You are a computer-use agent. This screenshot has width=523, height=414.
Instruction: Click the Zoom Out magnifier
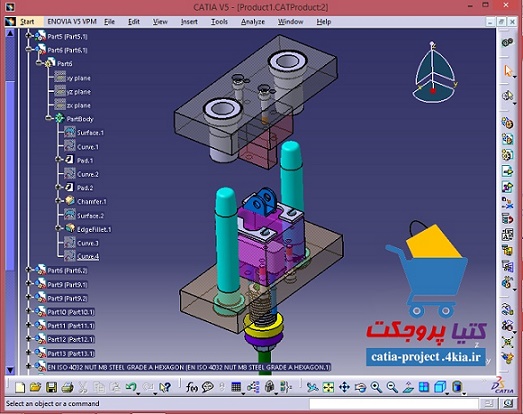(392, 387)
